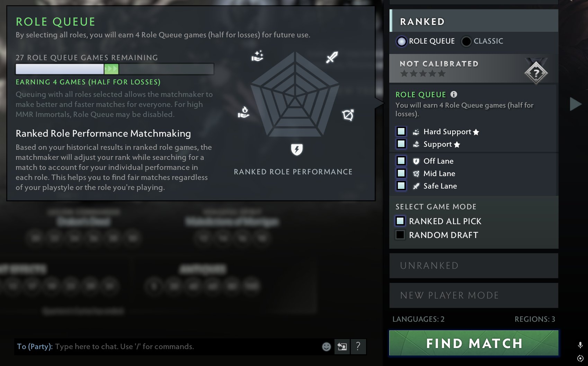Toggle the Mid Lane role checkbox
Screen dimensions: 588x366
(401, 173)
